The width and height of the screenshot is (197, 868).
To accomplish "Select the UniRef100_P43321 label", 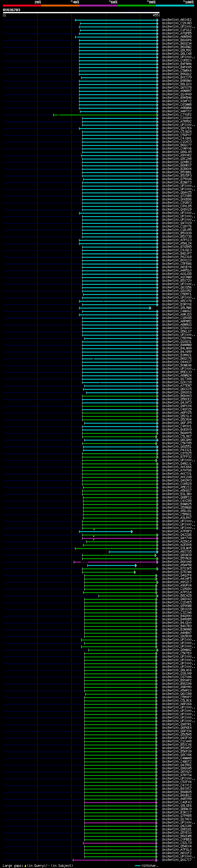I will pyautogui.click(x=177, y=450).
